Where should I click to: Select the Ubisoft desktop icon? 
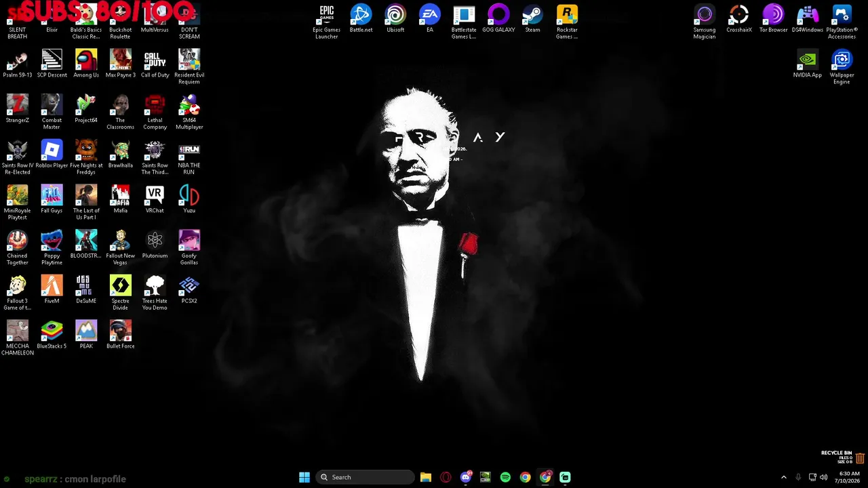coord(395,19)
